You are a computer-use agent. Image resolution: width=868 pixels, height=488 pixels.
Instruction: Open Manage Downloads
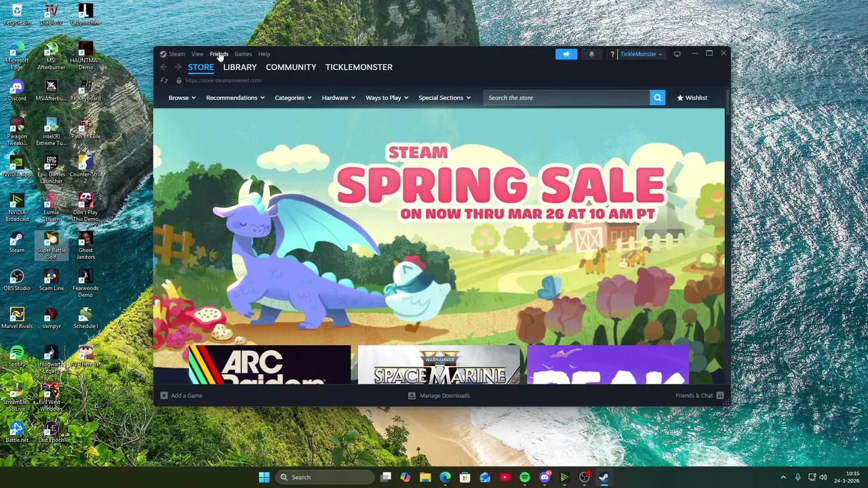click(439, 396)
